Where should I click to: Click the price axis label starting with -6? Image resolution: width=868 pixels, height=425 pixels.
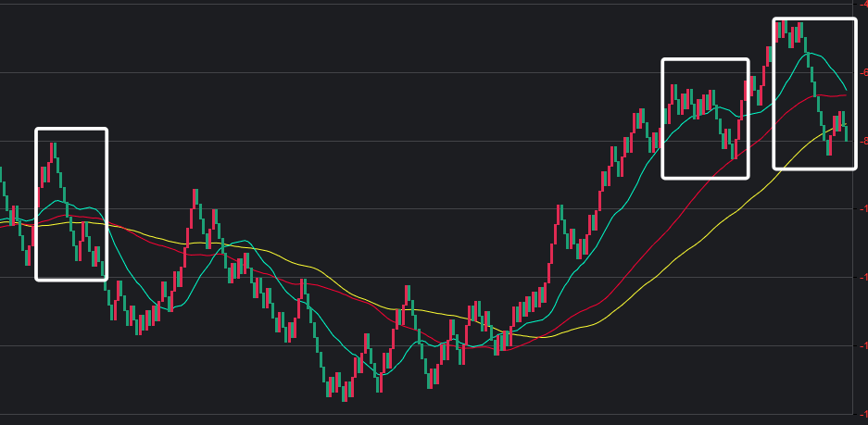[x=863, y=73]
